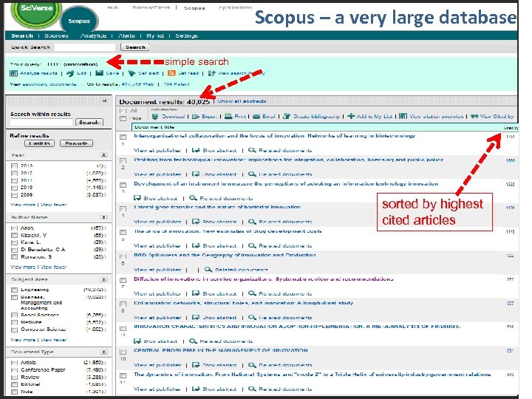
Task: Click Show abstract icon for price of innovation result
Action: tap(195, 245)
